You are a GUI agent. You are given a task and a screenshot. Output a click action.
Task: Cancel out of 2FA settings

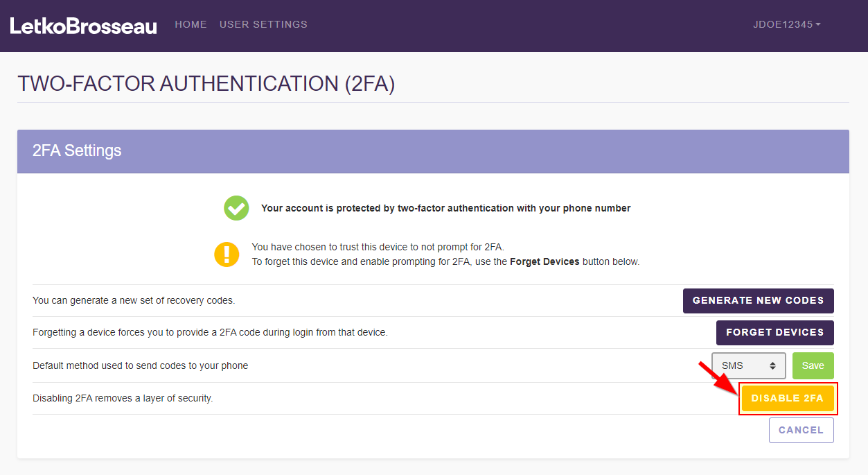801,430
